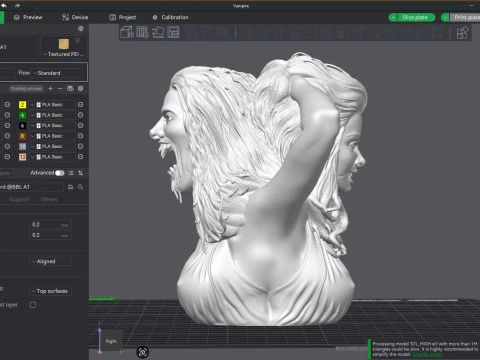Open filament settings gear beside AMS sync
Image resolution: width=480 pixels, height=360 pixels.
[80, 88]
